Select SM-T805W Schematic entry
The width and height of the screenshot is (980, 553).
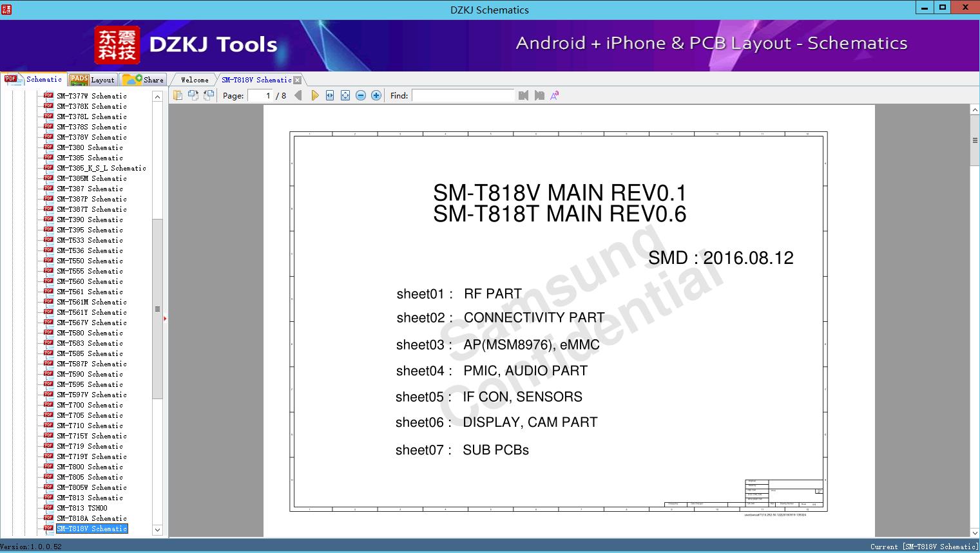tap(91, 487)
